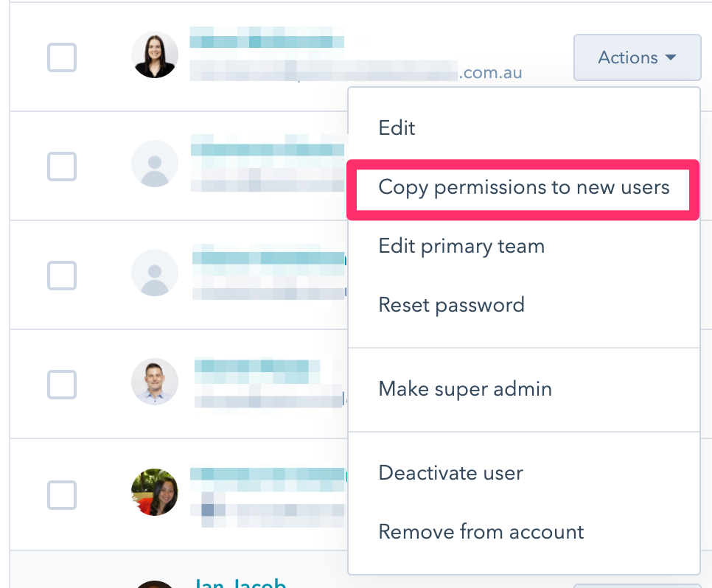This screenshot has height=588, width=712.
Task: Select the third user row checkbox
Action: coord(62,275)
